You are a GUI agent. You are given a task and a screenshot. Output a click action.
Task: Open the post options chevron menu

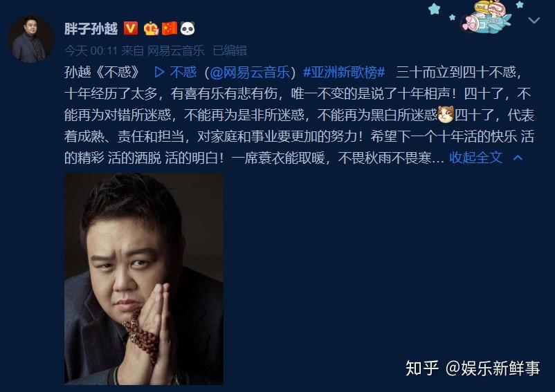click(534, 20)
